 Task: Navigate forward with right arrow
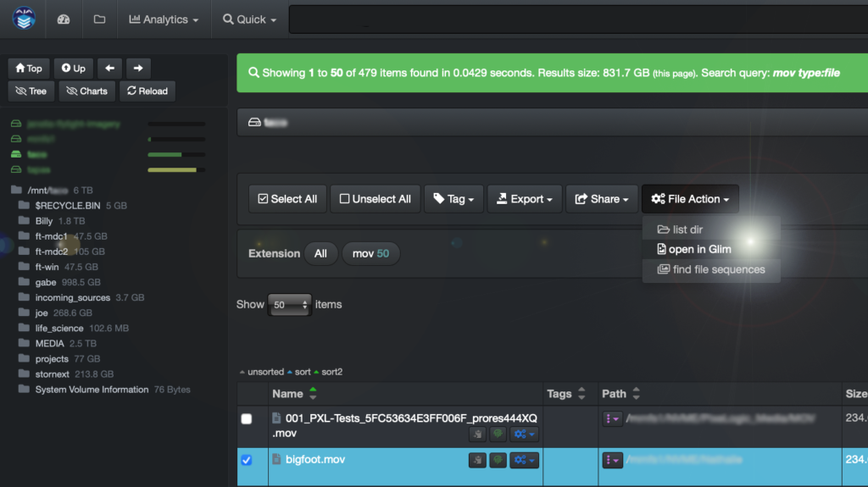[138, 68]
